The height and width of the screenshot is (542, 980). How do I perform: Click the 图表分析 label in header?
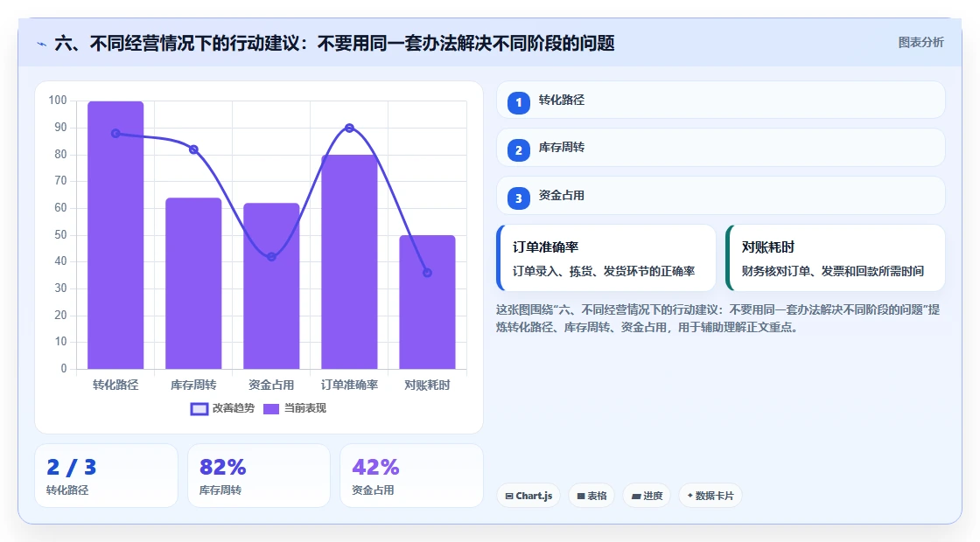coord(920,43)
